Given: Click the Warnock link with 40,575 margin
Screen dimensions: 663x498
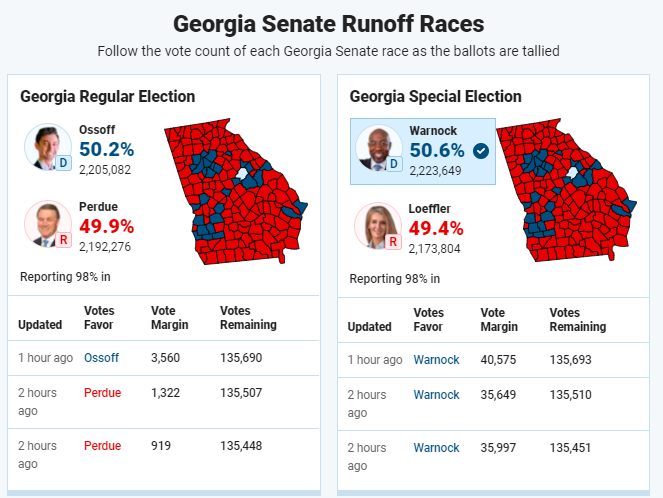Looking at the screenshot, I should pyautogui.click(x=436, y=360).
